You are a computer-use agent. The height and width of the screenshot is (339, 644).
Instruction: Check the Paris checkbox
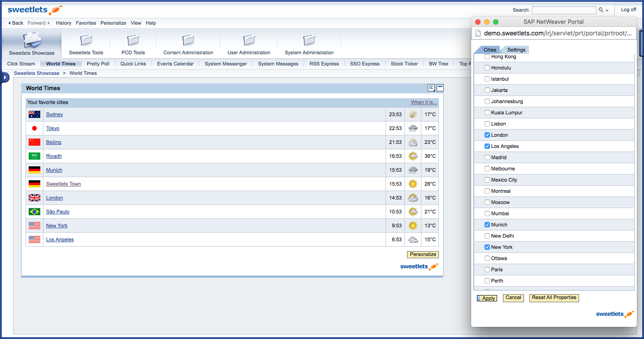pyautogui.click(x=487, y=269)
